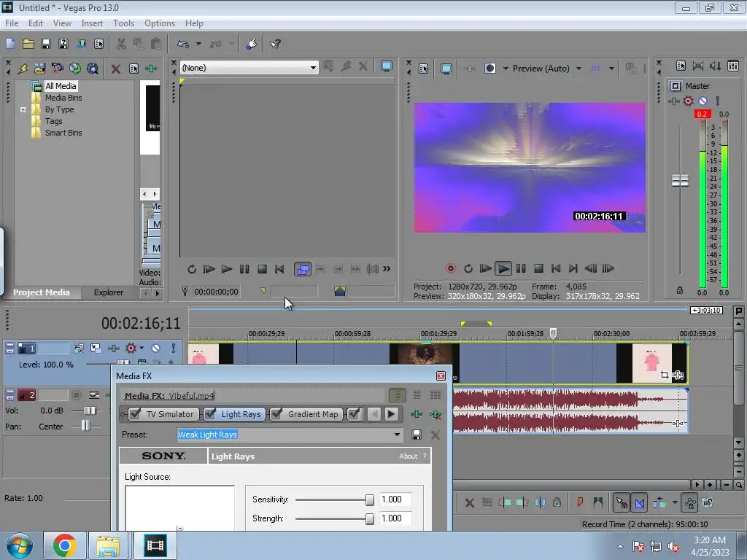Select the Tags folder in tree

pos(54,121)
